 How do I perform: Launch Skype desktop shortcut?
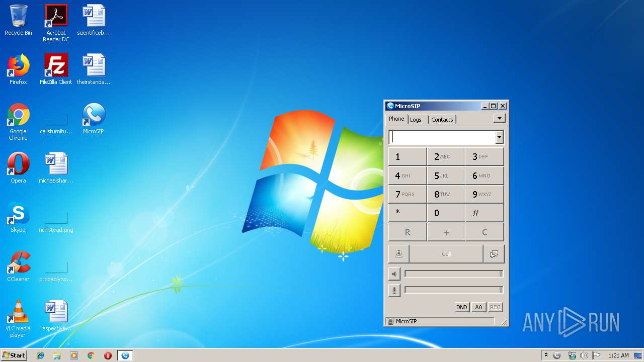tap(18, 217)
